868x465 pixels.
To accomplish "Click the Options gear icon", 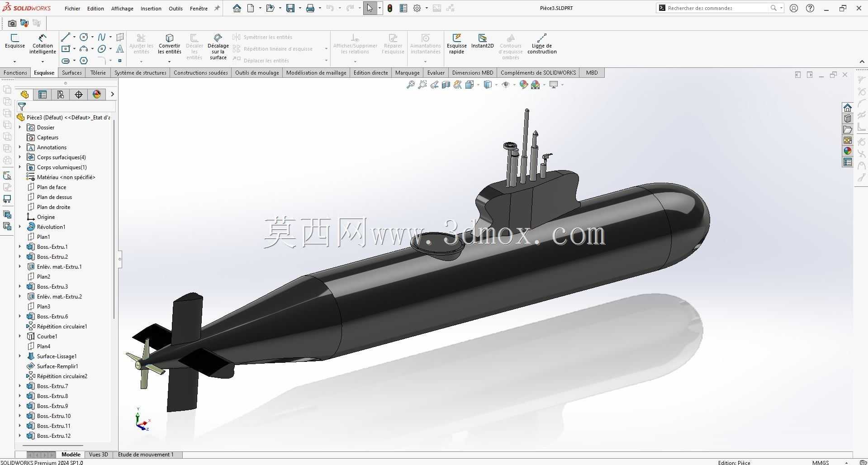I will point(417,8).
